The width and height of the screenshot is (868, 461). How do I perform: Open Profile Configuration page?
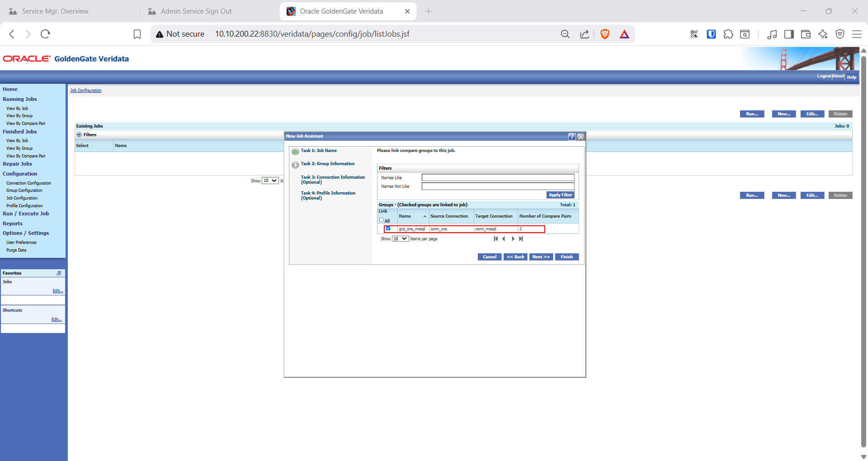click(24, 206)
